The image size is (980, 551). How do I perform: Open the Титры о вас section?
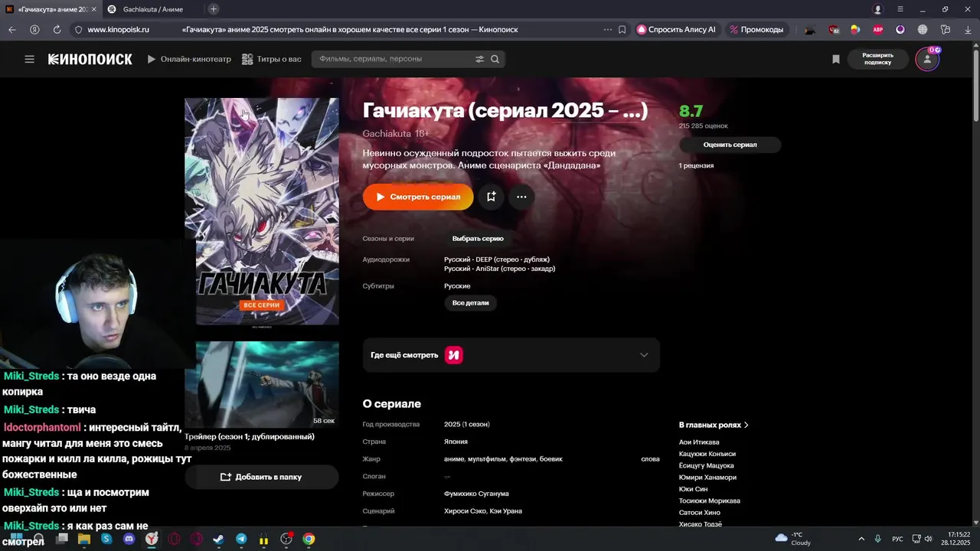click(x=271, y=59)
